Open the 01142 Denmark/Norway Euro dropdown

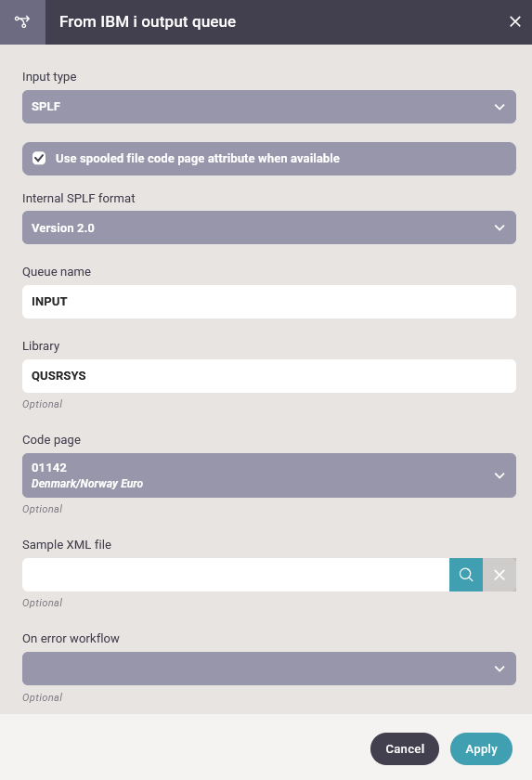[x=269, y=475]
